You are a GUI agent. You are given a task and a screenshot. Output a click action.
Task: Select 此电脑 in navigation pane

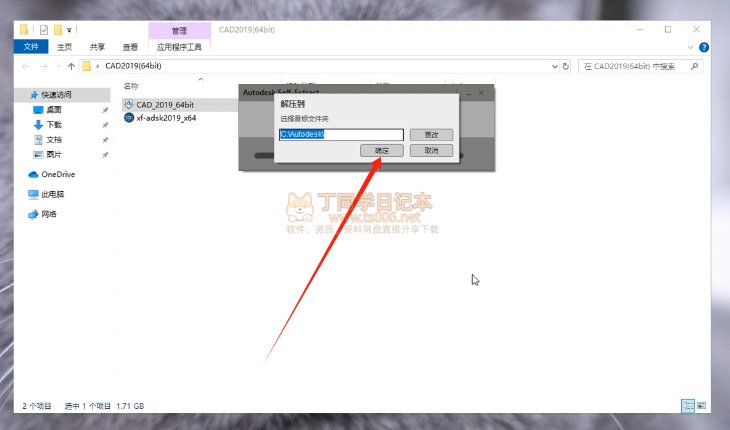tap(53, 194)
